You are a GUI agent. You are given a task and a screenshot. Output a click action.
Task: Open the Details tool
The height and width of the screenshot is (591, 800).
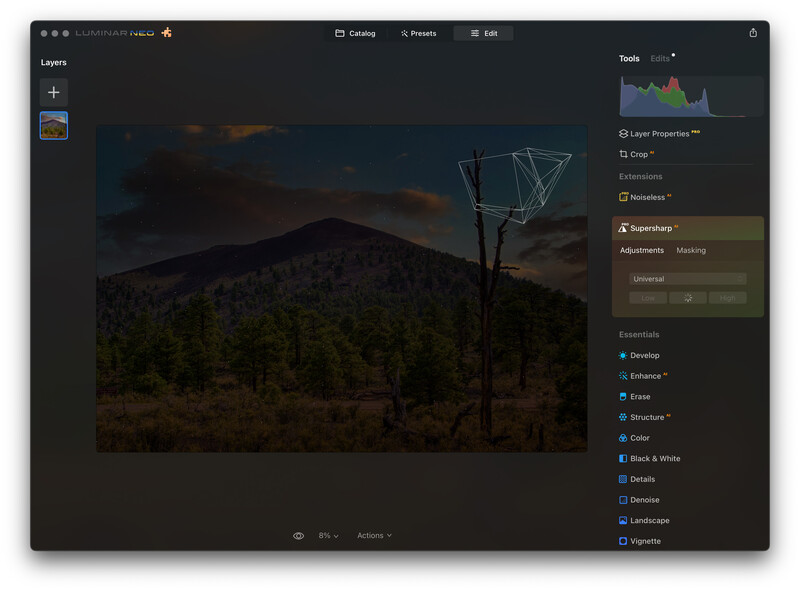[x=637, y=479]
